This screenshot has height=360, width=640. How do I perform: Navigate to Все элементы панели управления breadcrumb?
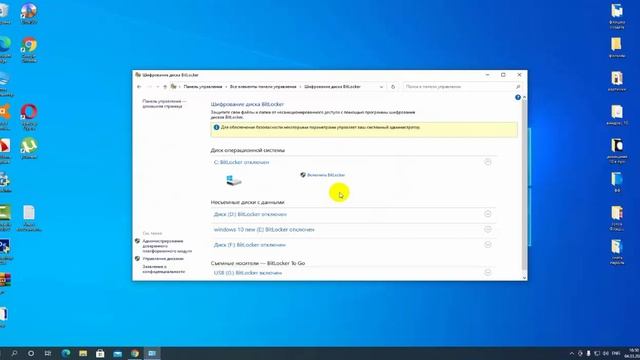point(263,87)
